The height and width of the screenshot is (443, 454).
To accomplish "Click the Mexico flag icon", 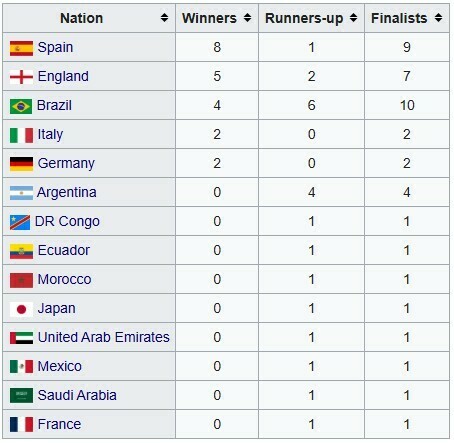I will pyautogui.click(x=21, y=367).
